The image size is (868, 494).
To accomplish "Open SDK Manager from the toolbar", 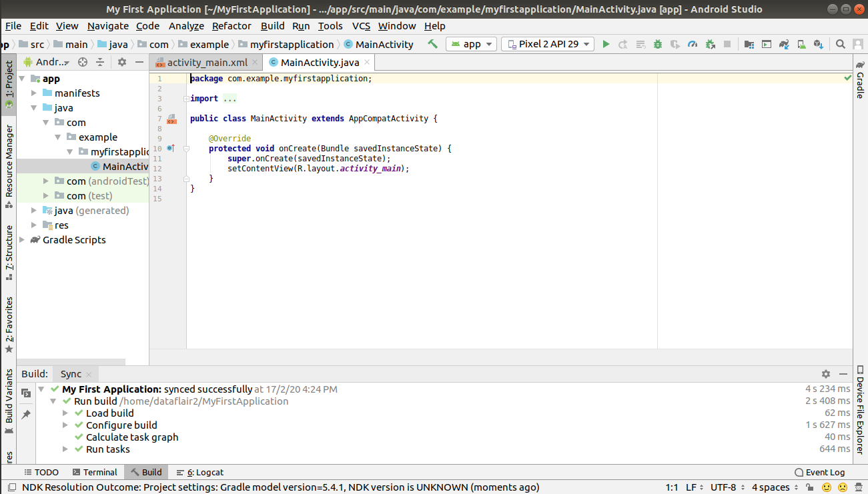I will coord(819,44).
